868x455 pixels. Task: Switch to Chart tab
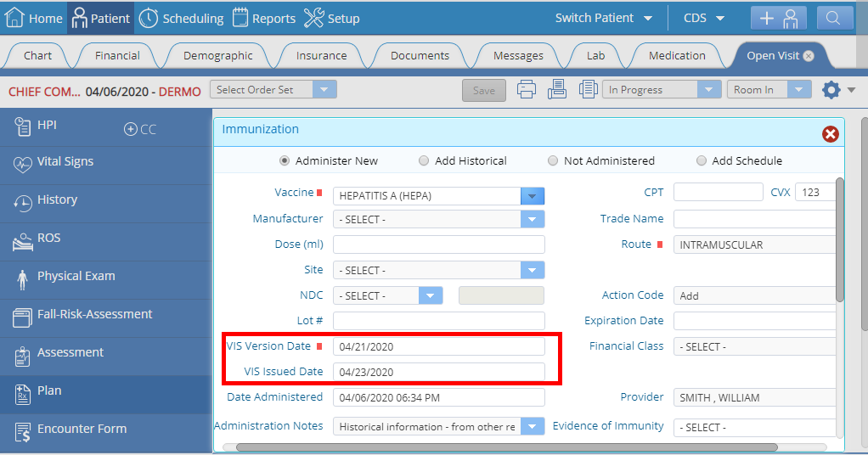(37, 56)
